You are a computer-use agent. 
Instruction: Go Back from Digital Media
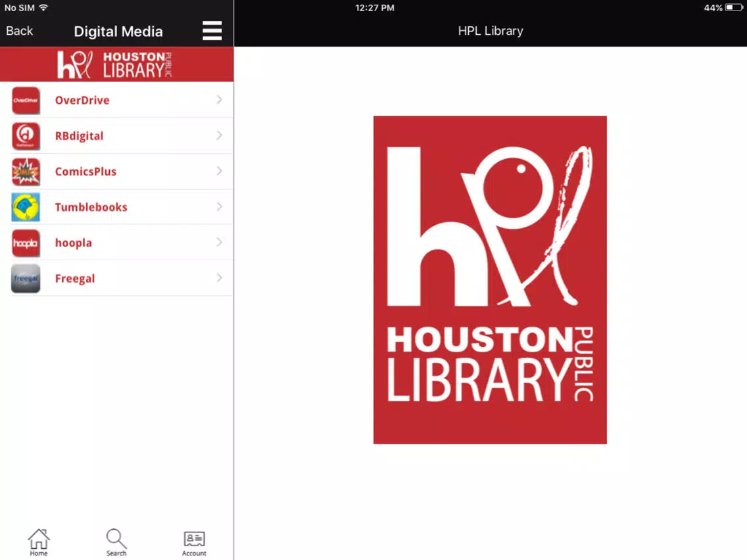pos(20,31)
